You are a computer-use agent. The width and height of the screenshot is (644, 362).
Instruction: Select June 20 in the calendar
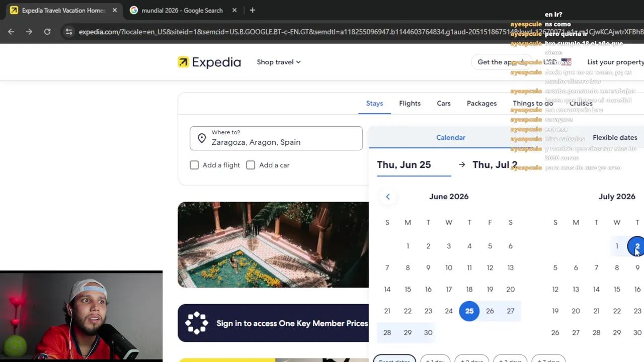(510, 289)
